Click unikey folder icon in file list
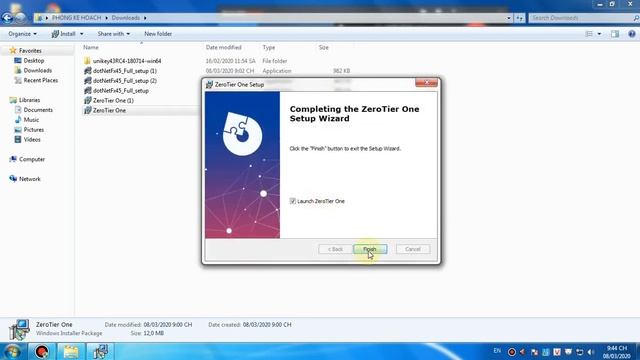Image resolution: width=640 pixels, height=360 pixels. [87, 61]
